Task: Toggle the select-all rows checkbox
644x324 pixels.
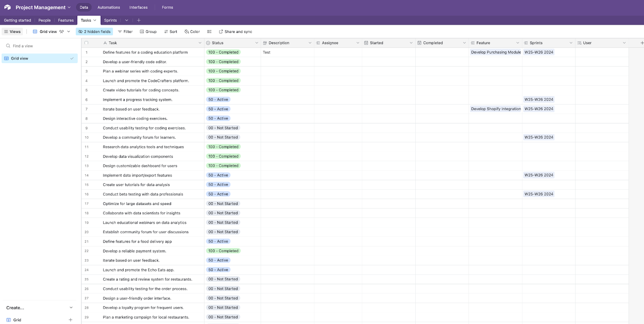Action: [86, 43]
